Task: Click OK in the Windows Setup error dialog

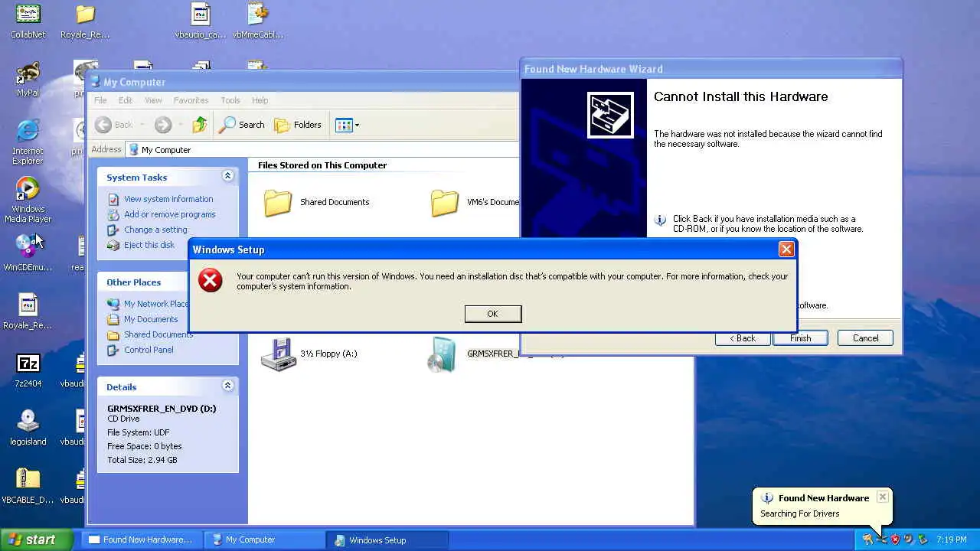Action: [493, 314]
